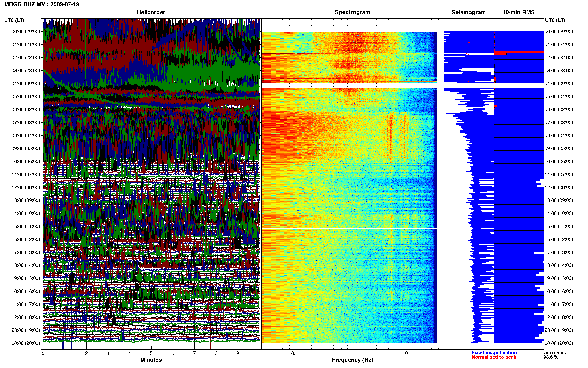Select left time label '14:00 (10:00)'
The width and height of the screenshot is (588, 368).
(x=26, y=213)
